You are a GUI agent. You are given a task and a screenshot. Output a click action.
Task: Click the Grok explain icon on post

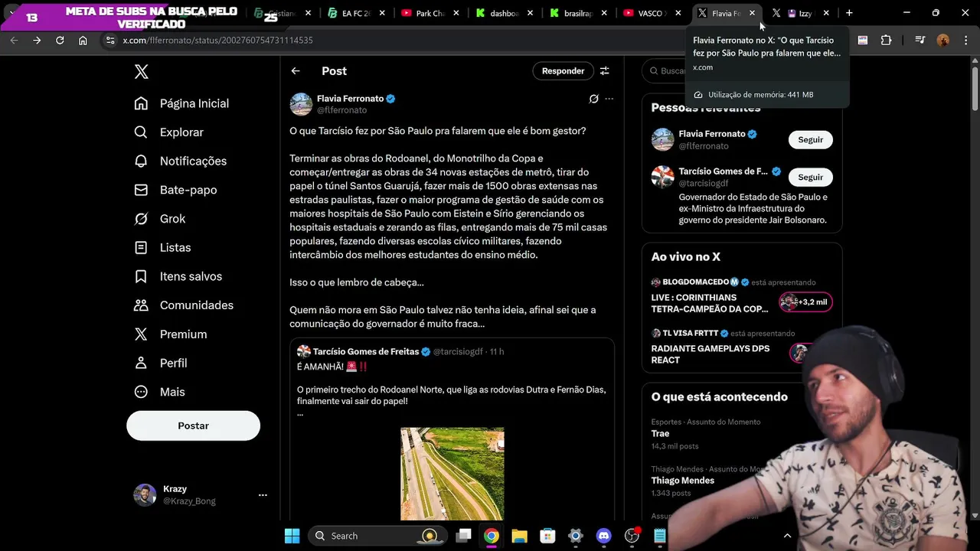coord(593,99)
